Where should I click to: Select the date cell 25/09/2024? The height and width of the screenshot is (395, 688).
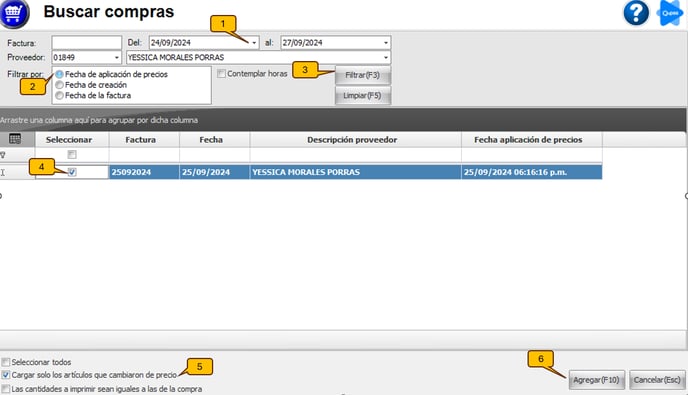215,172
